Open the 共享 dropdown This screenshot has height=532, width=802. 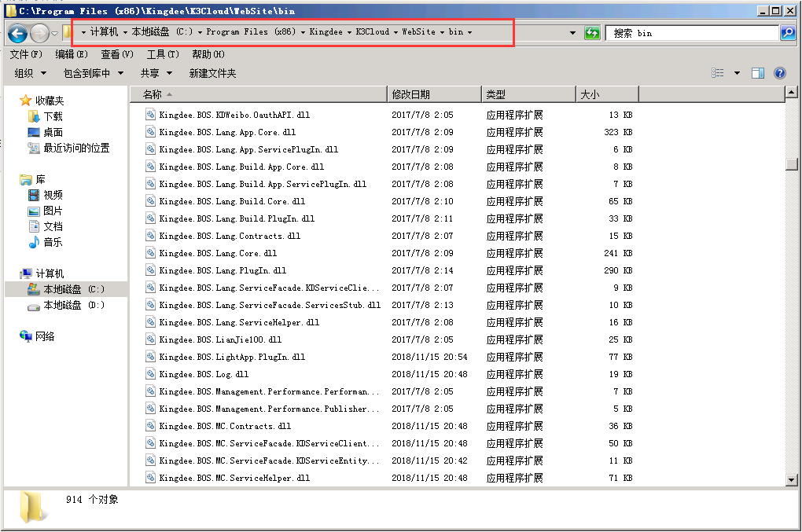156,74
